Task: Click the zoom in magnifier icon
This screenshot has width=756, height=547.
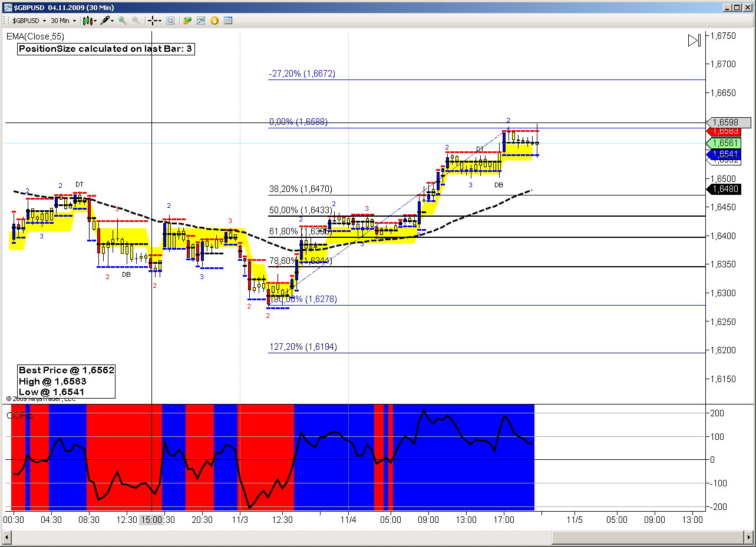Action: (123, 21)
